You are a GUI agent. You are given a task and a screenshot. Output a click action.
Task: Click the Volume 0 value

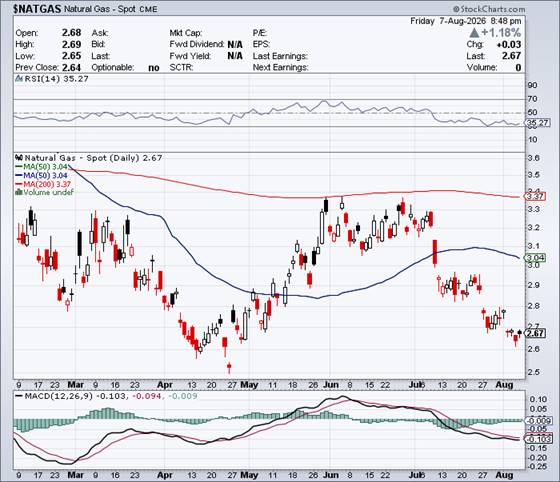click(x=518, y=67)
